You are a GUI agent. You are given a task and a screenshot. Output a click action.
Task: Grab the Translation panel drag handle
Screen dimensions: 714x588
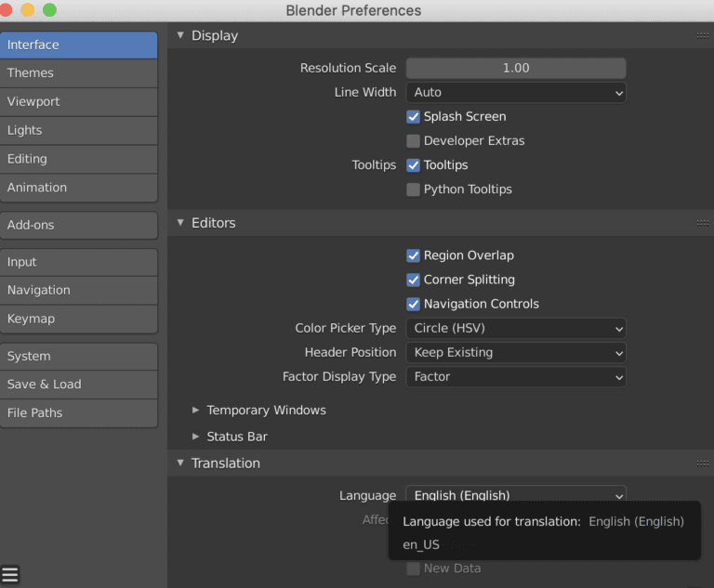tap(703, 464)
